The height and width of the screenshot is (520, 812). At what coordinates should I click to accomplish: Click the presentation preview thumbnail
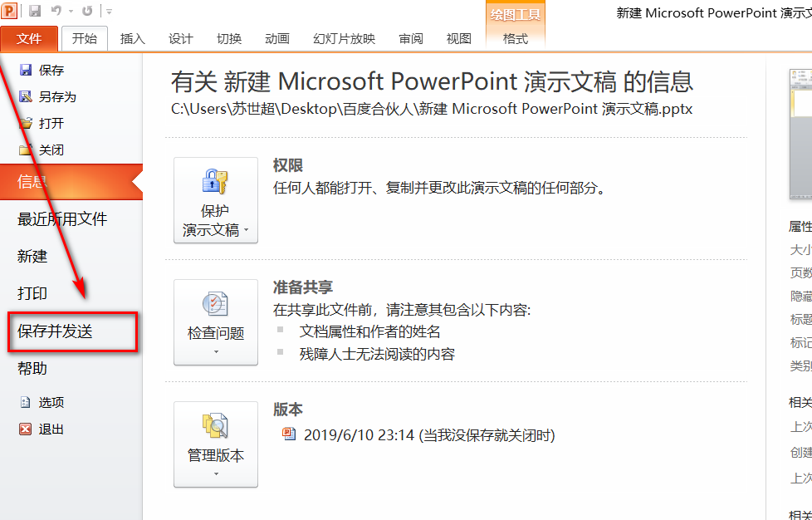tap(800, 134)
